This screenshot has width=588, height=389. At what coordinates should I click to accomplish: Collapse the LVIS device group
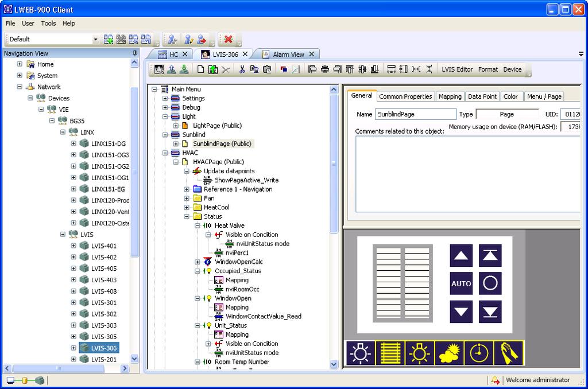point(63,234)
